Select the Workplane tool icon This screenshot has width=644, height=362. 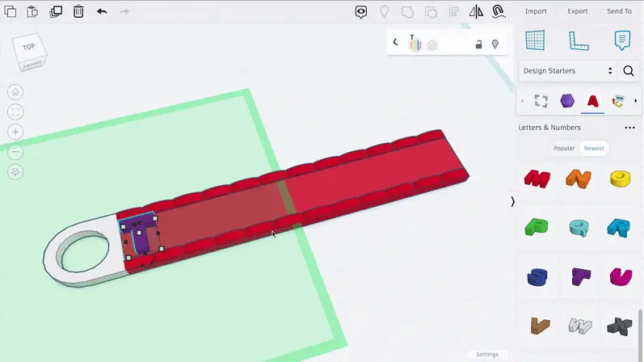[535, 40]
